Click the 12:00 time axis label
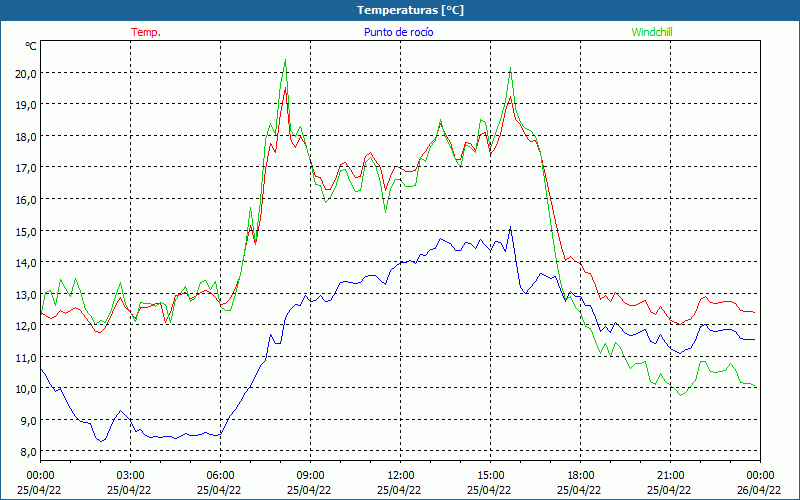Screen dimensions: 800x500 [x=401, y=475]
